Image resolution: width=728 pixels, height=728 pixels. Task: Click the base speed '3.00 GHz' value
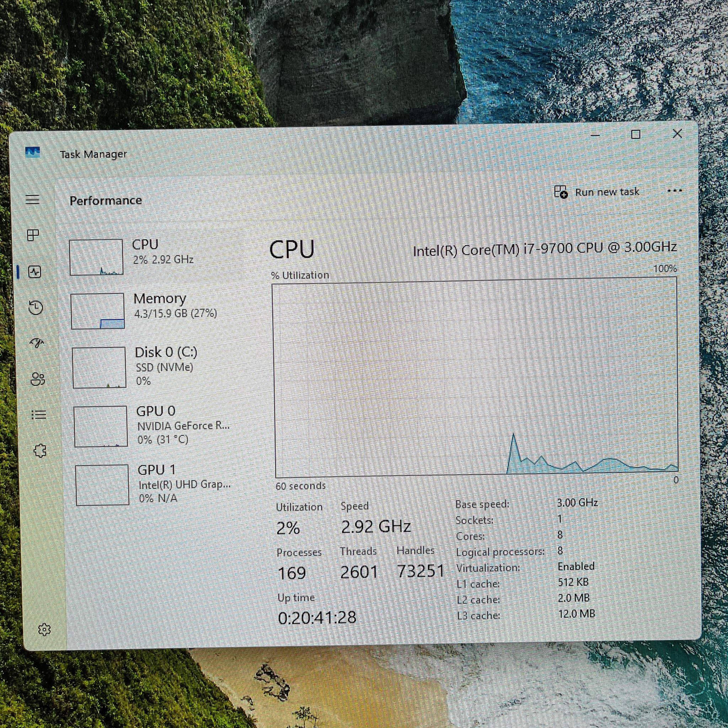pos(577,502)
